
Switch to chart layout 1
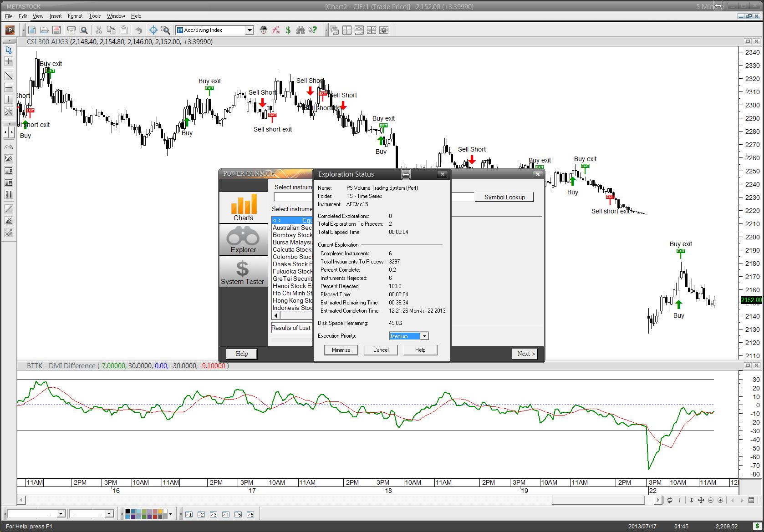(189, 514)
